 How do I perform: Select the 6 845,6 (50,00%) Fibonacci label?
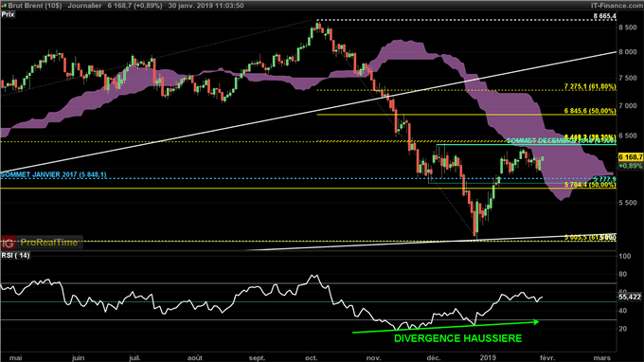point(590,111)
